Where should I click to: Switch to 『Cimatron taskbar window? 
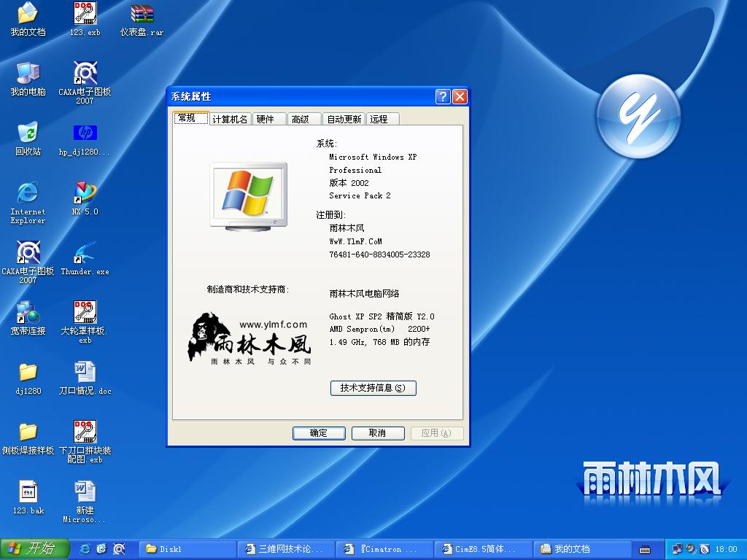point(385,549)
